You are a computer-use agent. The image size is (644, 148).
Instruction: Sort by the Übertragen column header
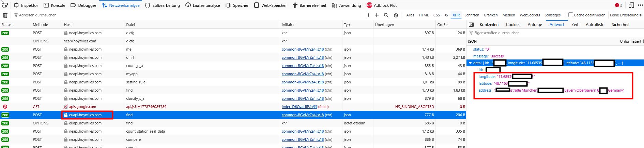[x=404, y=25]
